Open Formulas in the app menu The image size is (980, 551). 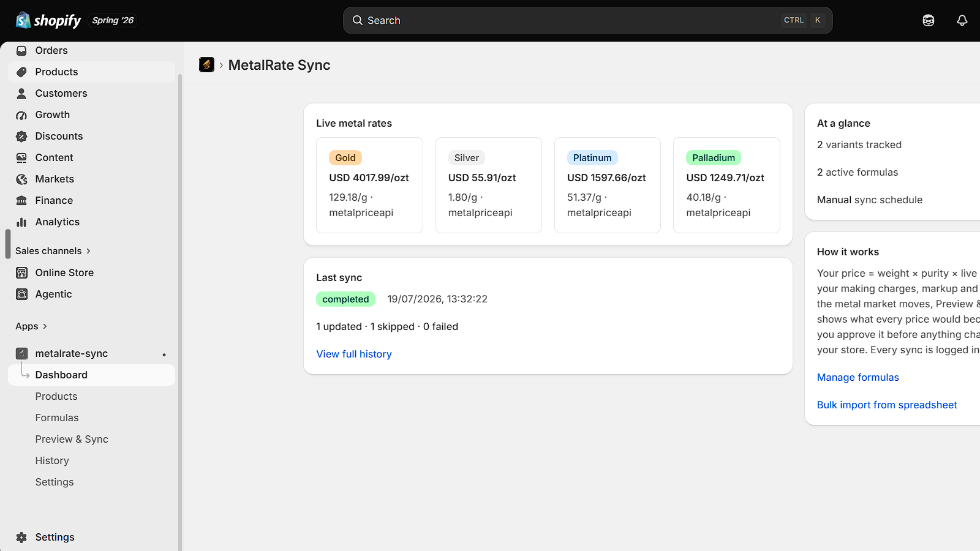click(91, 418)
